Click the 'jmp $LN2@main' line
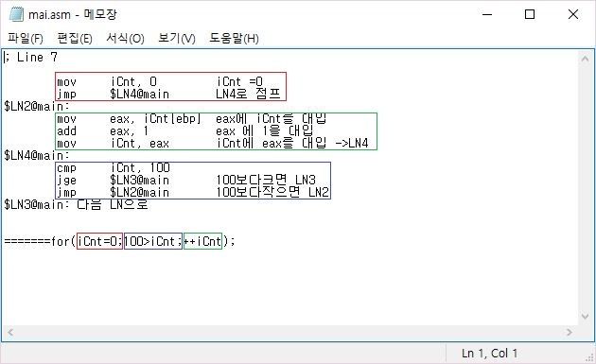Image resolution: width=596 pixels, height=364 pixels. [113, 192]
